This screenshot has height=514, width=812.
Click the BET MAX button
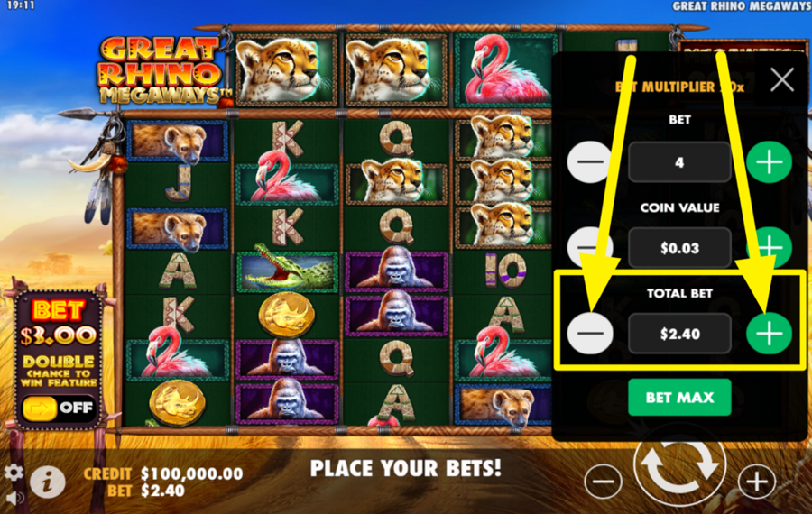679,397
